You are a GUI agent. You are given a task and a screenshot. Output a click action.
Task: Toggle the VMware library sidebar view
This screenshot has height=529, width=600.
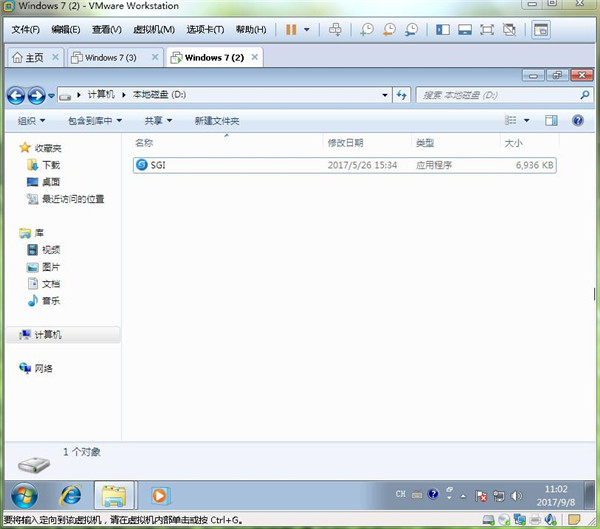443,29
